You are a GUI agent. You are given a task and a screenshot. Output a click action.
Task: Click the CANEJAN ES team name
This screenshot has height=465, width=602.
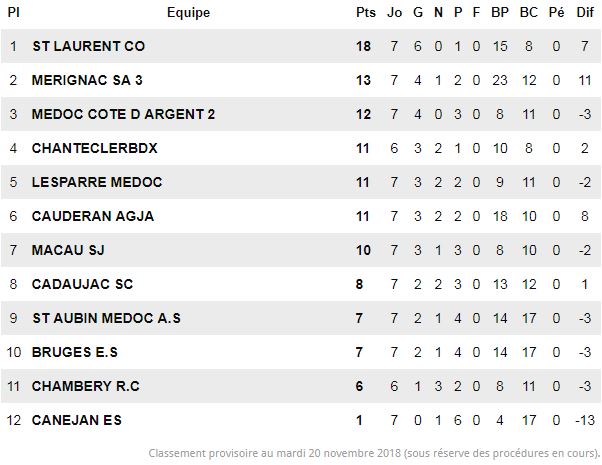77,420
